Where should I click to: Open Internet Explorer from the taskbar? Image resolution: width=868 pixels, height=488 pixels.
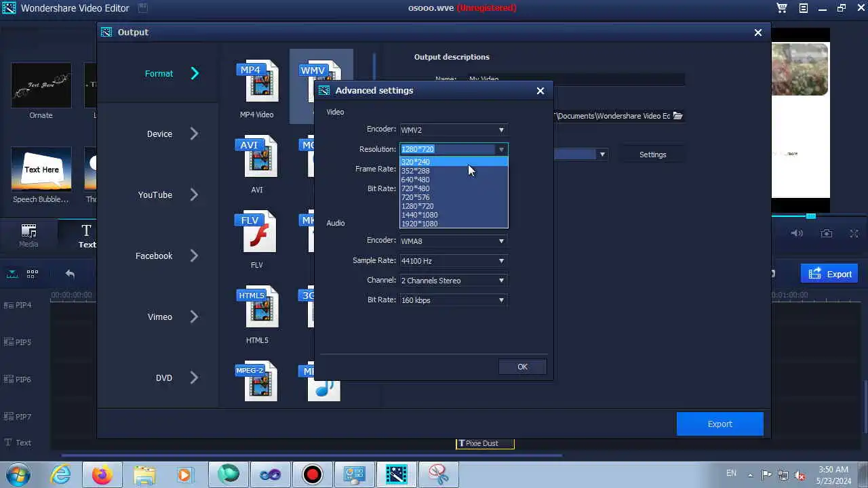61,475
